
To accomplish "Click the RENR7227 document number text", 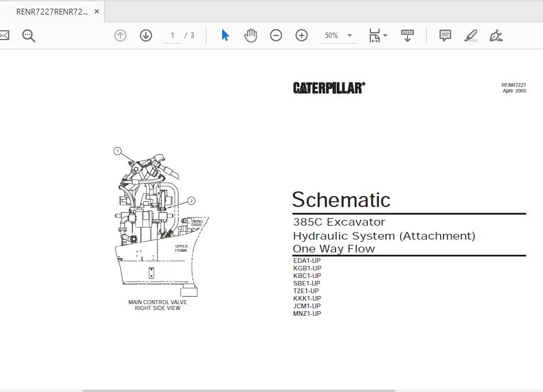I will pos(513,85).
